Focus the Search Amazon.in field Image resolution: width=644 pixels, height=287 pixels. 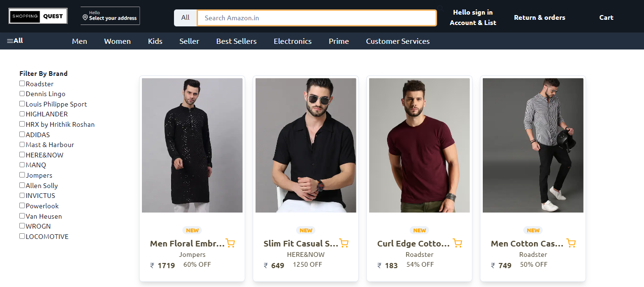pos(317,18)
